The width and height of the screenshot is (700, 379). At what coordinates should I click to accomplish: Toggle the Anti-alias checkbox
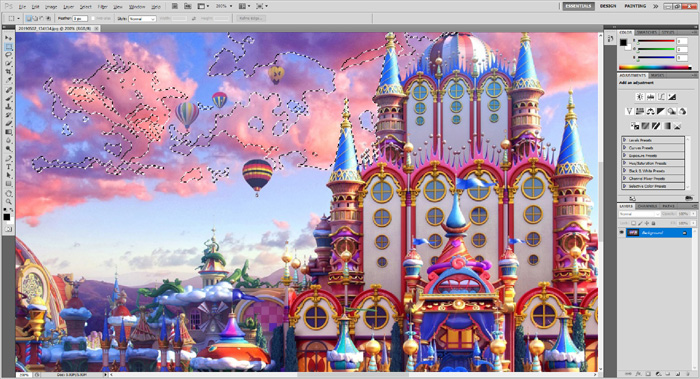coord(93,18)
